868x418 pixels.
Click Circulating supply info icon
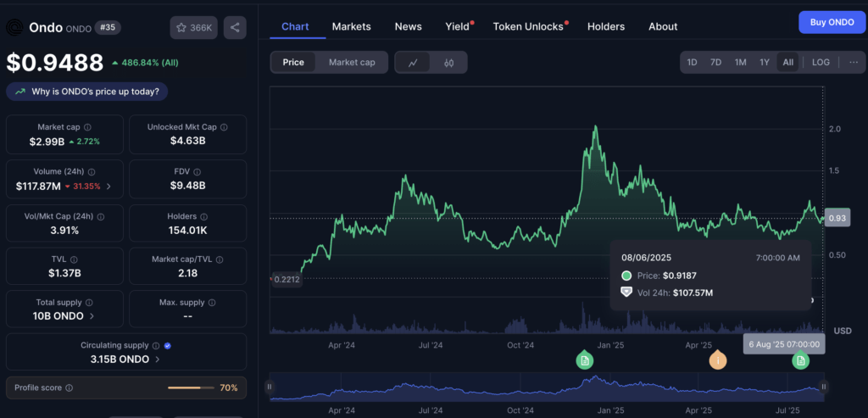pyautogui.click(x=156, y=346)
